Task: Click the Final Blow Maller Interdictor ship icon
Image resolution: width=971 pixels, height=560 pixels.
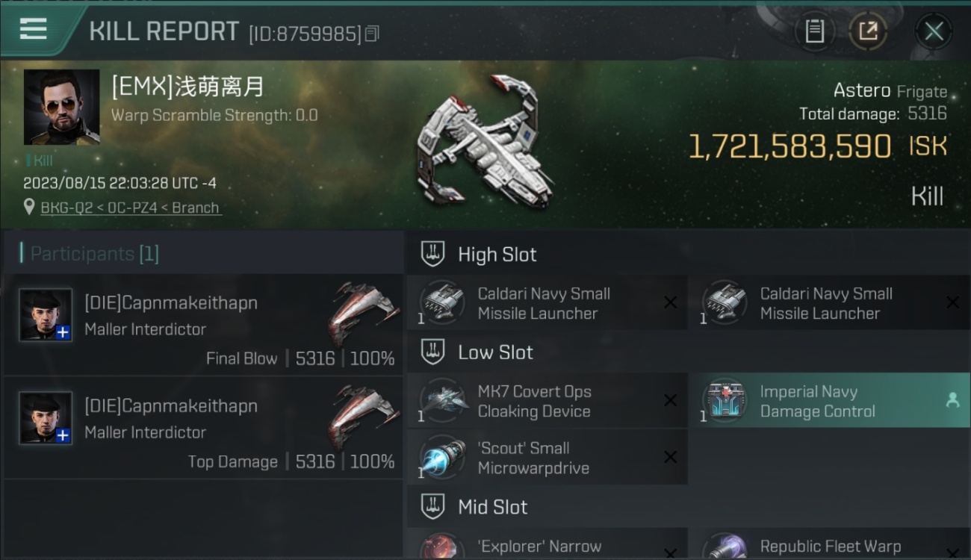Action: [x=363, y=312]
